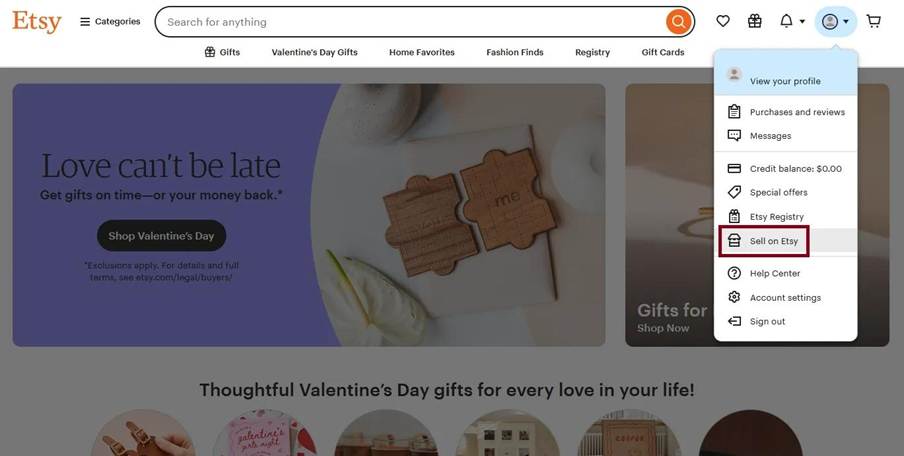
Task: Click the Purchases and reviews clipboard icon
Action: pos(734,112)
